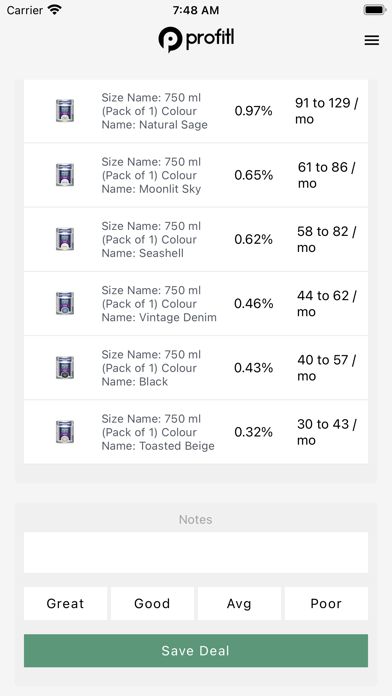
Task: Open the hamburger menu icon
Action: pyautogui.click(x=372, y=40)
